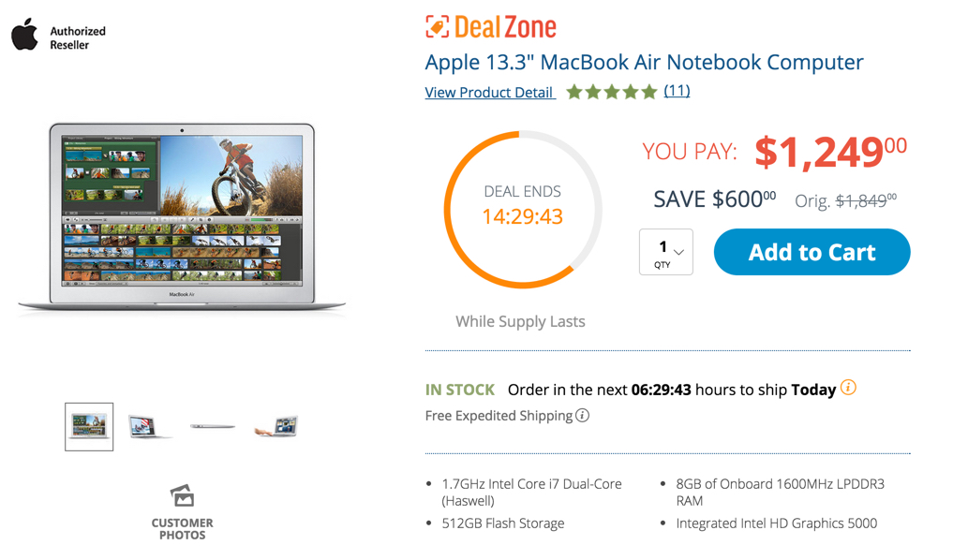Click the orange shipping info icon
The image size is (968, 560).
click(x=848, y=388)
